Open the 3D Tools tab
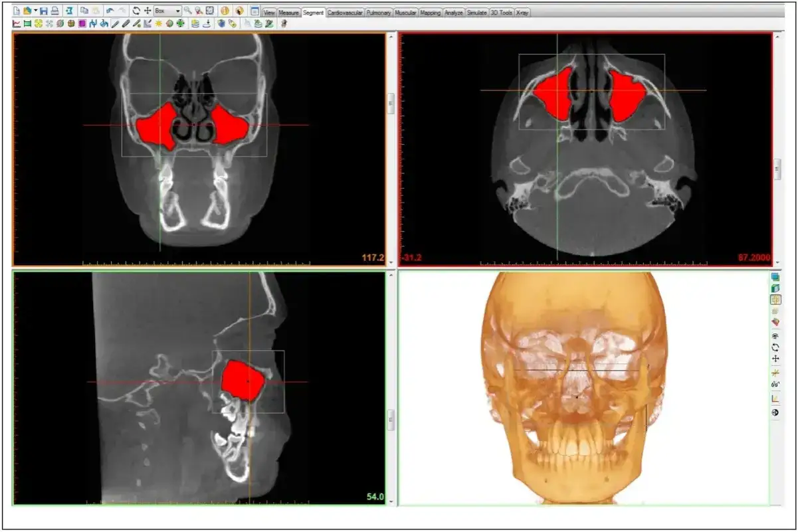 click(x=501, y=13)
